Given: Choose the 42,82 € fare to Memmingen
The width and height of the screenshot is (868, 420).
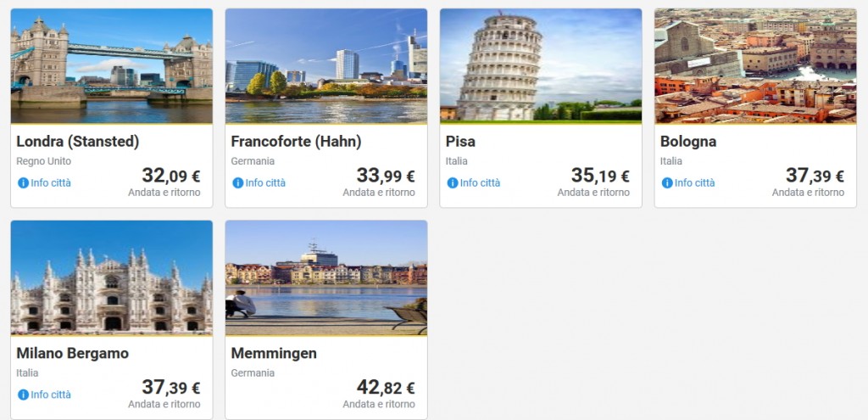Looking at the screenshot, I should 385,388.
